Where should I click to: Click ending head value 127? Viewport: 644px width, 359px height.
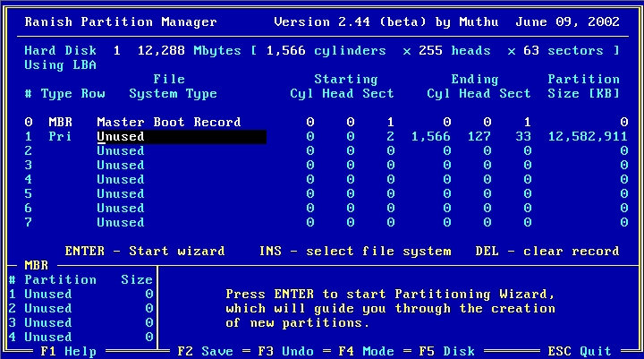click(x=479, y=136)
